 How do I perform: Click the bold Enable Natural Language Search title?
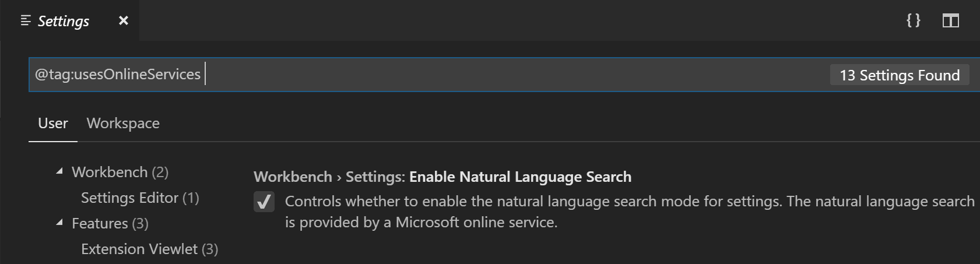click(520, 177)
